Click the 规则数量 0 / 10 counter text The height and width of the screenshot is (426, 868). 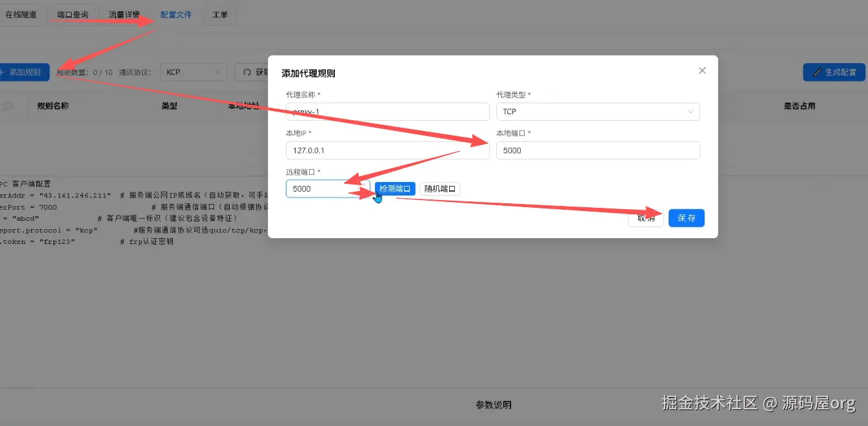point(84,72)
